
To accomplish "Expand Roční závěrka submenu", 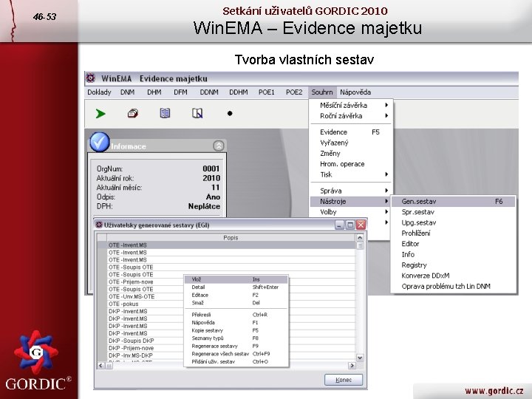I will pos(351,116).
